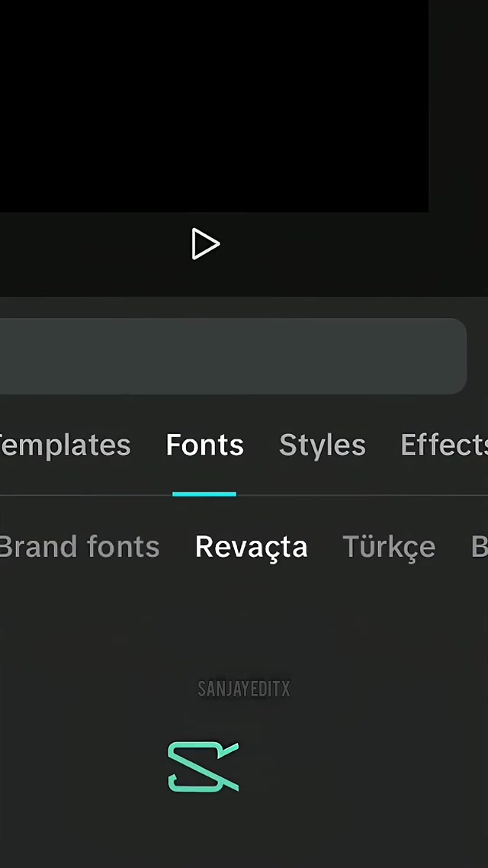Open the Türkçe font category
This screenshot has width=488, height=868.
tap(388, 547)
